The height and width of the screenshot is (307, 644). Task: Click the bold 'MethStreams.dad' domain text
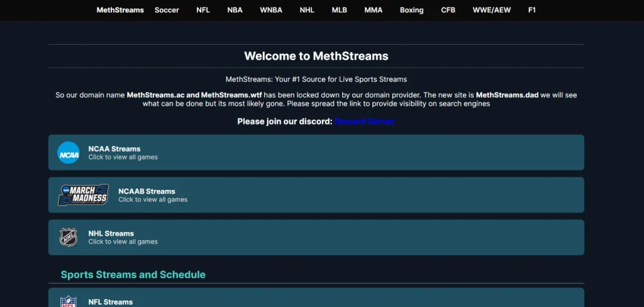tap(508, 95)
